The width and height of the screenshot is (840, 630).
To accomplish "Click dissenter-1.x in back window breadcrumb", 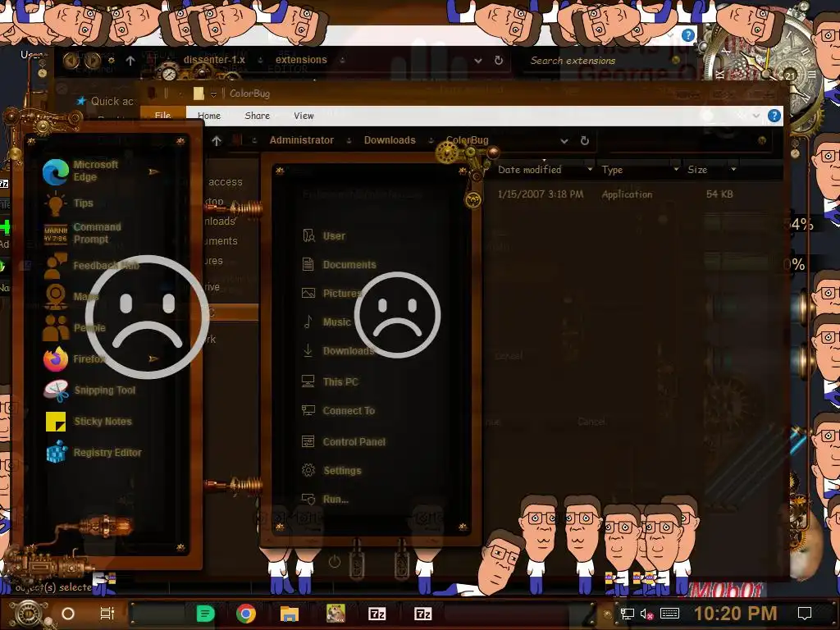I will (x=214, y=60).
